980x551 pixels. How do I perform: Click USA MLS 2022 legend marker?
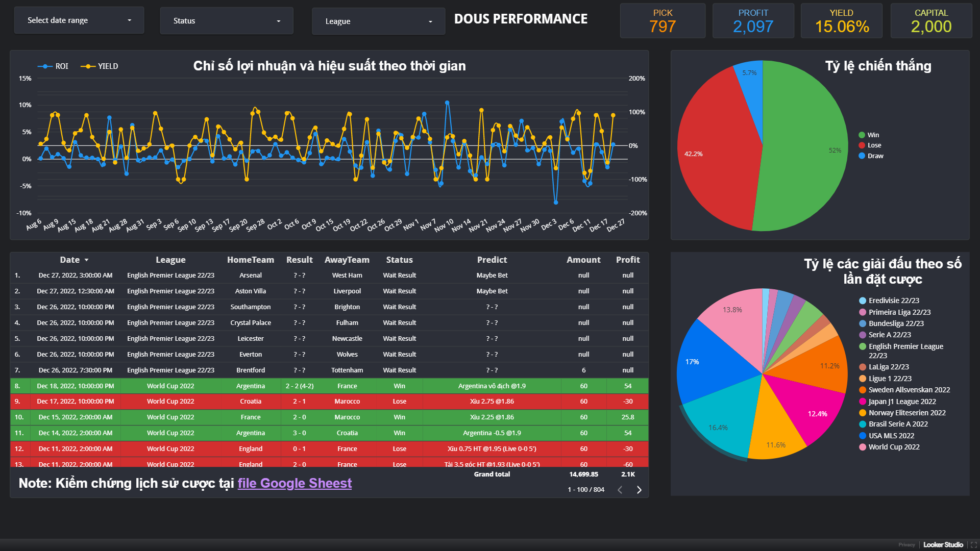tap(863, 436)
